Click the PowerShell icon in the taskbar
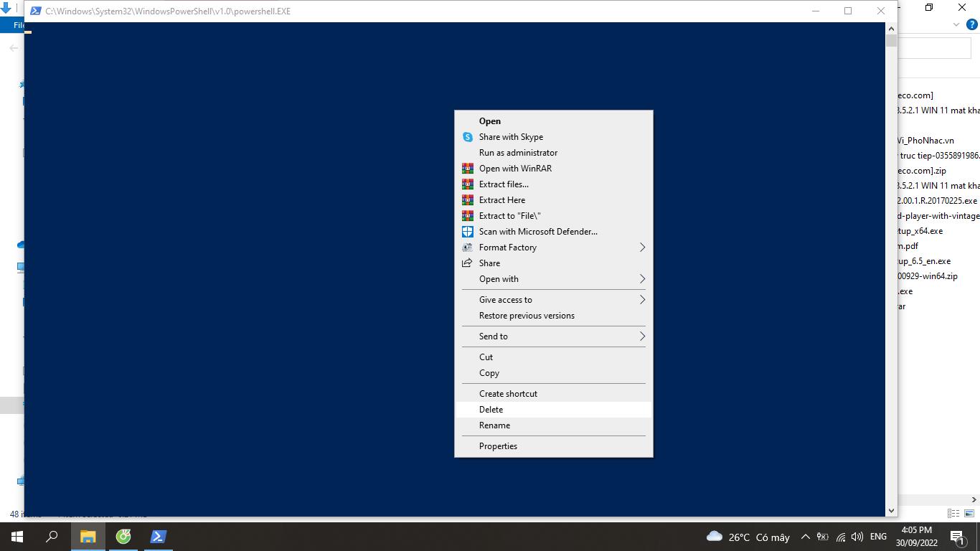Screen dimensions: 980x551 159,537
